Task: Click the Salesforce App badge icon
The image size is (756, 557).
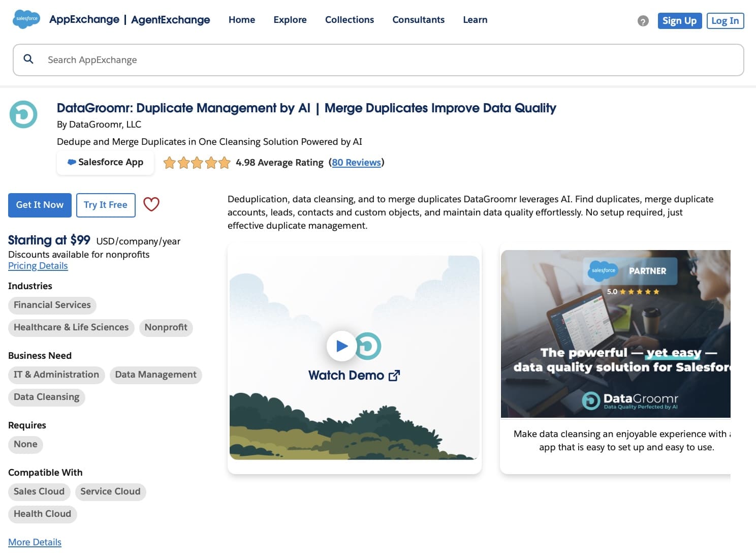Action: (x=71, y=162)
